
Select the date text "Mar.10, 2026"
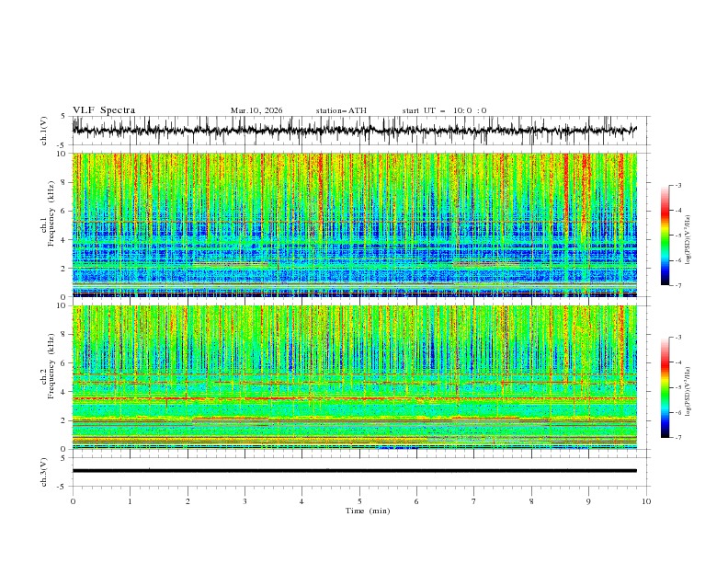256,110
